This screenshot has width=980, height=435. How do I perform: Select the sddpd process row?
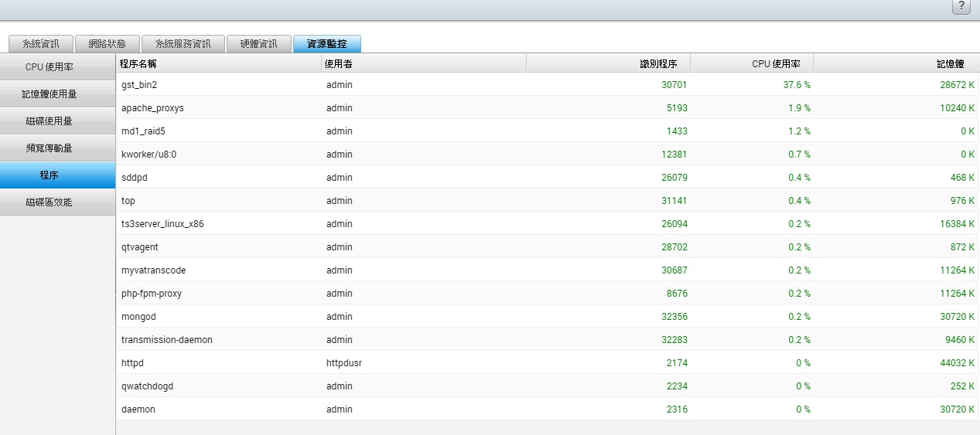point(547,177)
